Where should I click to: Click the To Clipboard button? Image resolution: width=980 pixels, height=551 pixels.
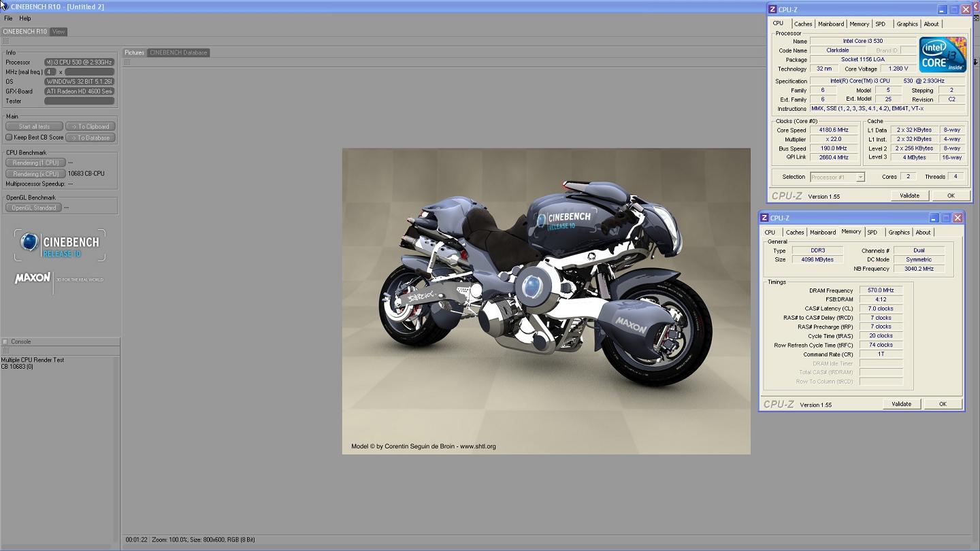(x=91, y=127)
